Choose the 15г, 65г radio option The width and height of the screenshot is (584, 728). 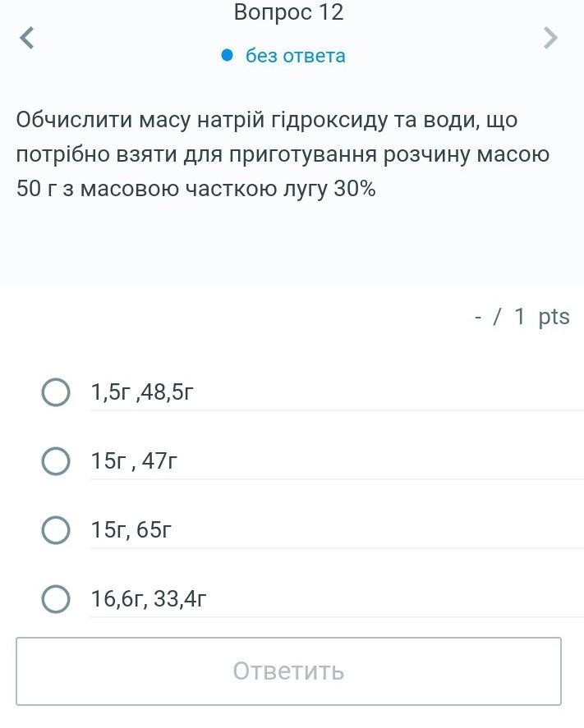(x=55, y=530)
